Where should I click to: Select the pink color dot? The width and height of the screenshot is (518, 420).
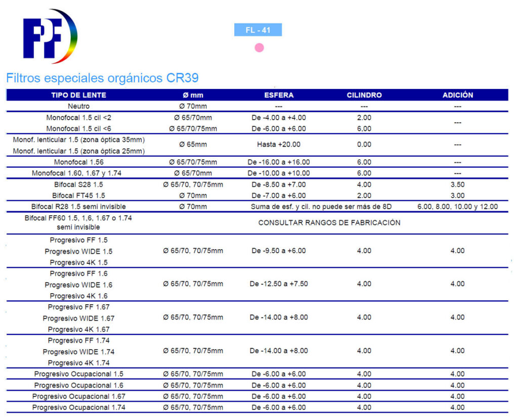259,48
